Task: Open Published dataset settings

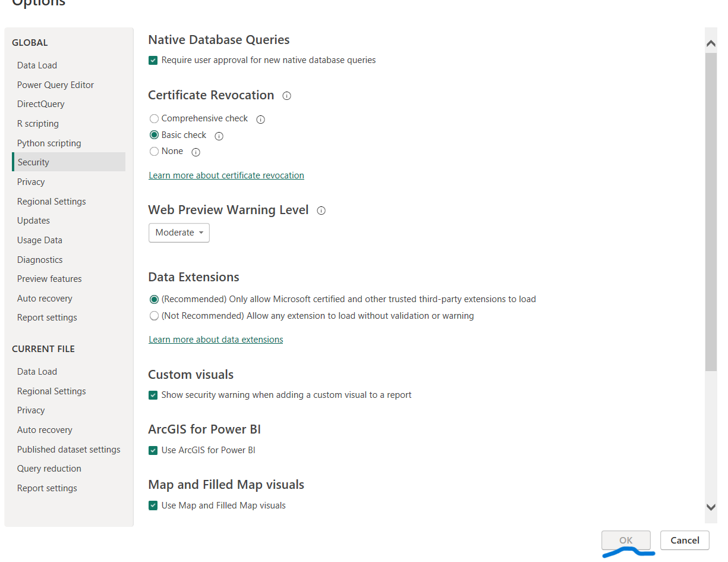Action: click(x=68, y=450)
